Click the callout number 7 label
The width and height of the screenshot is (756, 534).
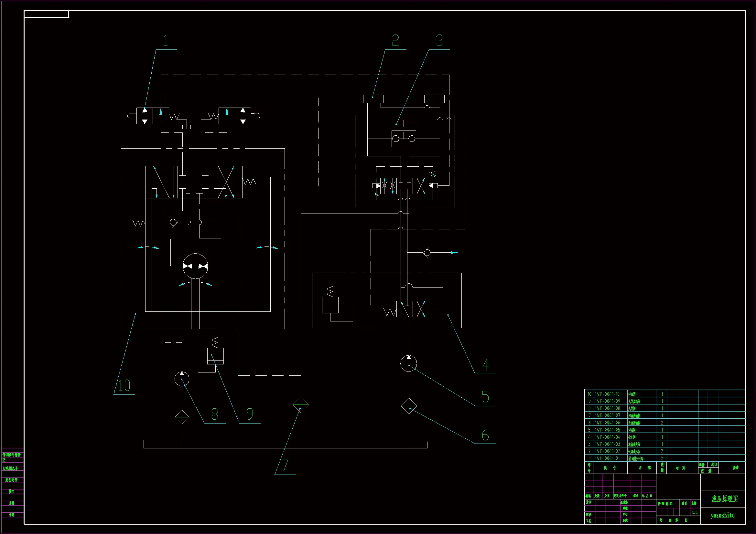pyautogui.click(x=285, y=465)
